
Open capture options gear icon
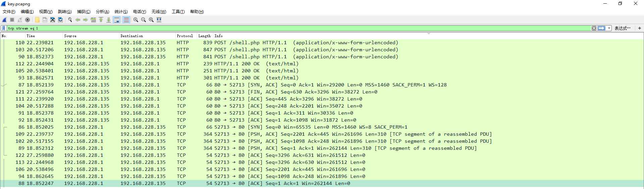click(28, 20)
